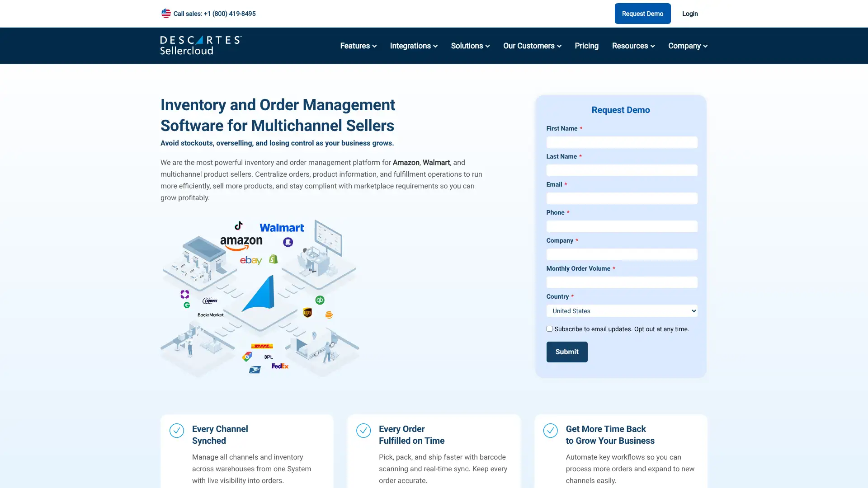The width and height of the screenshot is (868, 488).
Task: Click the checkmark beside Get More Time Back
Action: (x=550, y=431)
